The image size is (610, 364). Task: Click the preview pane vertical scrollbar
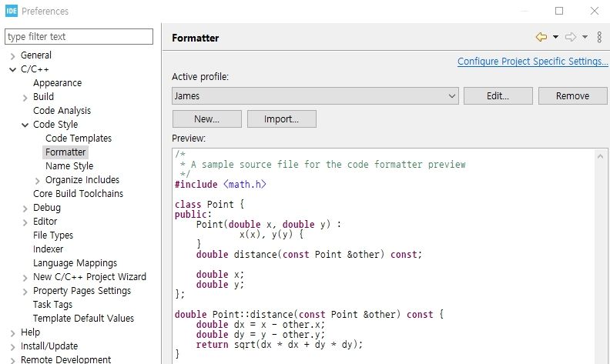[x=602, y=254]
